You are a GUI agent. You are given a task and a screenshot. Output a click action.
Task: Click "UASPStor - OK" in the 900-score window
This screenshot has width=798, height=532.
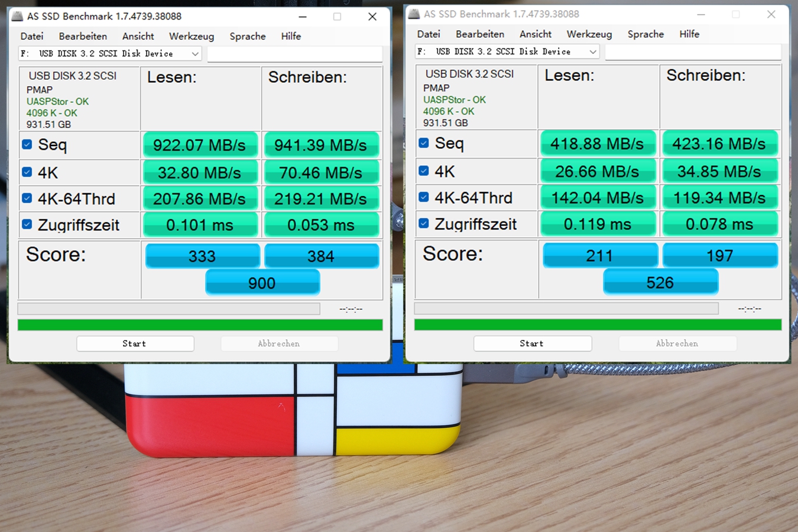tap(57, 102)
